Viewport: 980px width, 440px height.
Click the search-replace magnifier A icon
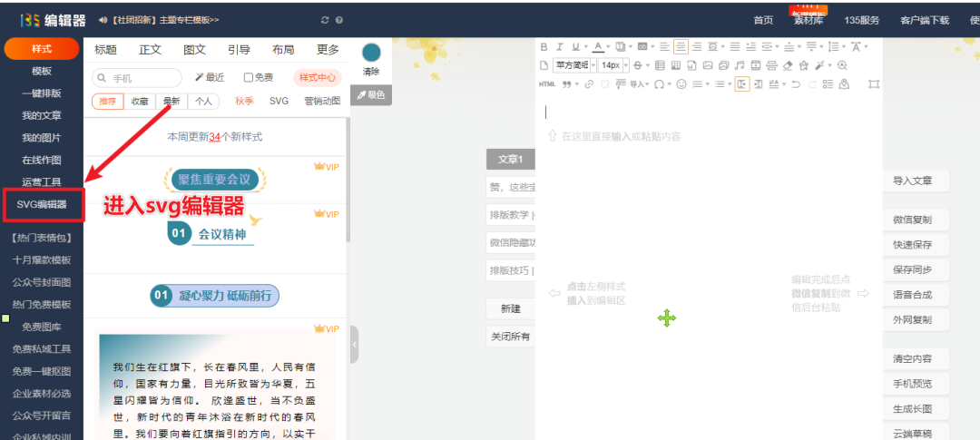tap(842, 65)
